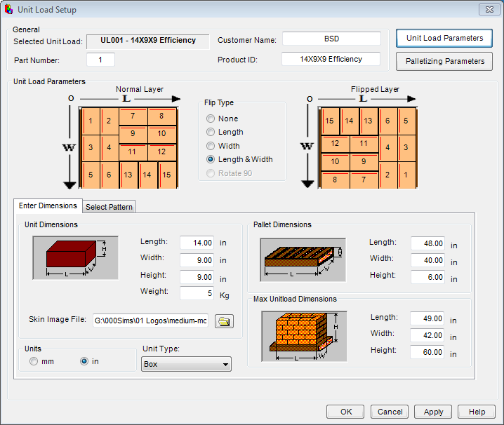504x425 pixels.
Task: Click the unit Weight field
Action: click(x=197, y=293)
